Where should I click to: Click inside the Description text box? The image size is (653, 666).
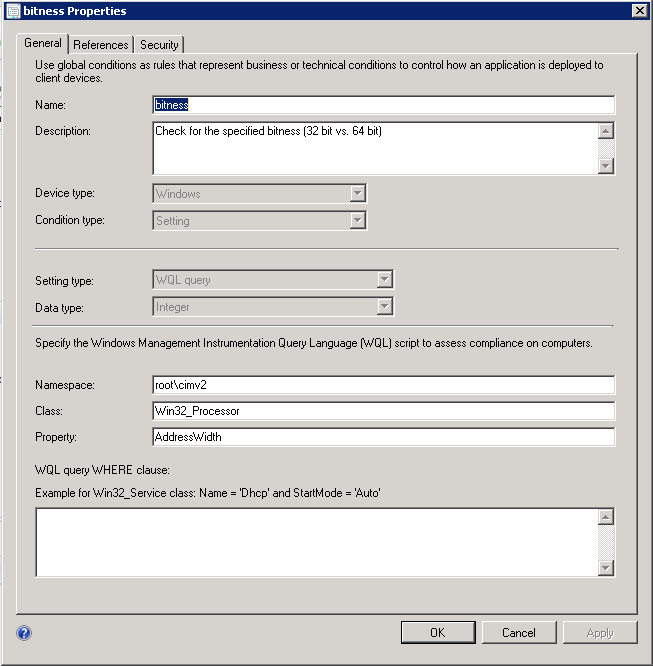[375, 148]
